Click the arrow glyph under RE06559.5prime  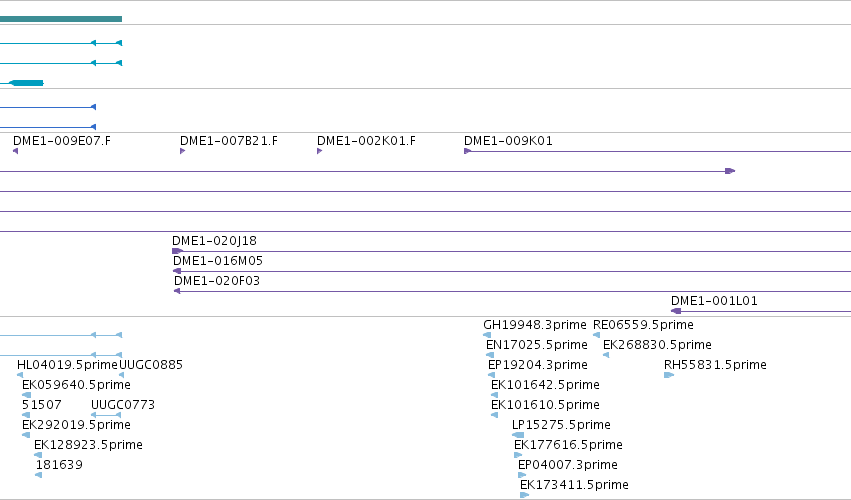click(x=596, y=335)
